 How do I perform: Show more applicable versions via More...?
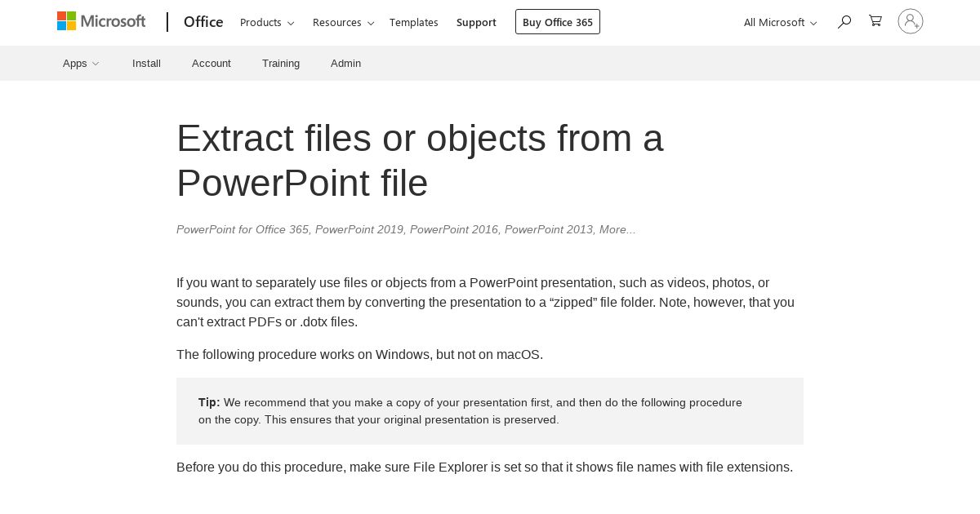pos(617,229)
